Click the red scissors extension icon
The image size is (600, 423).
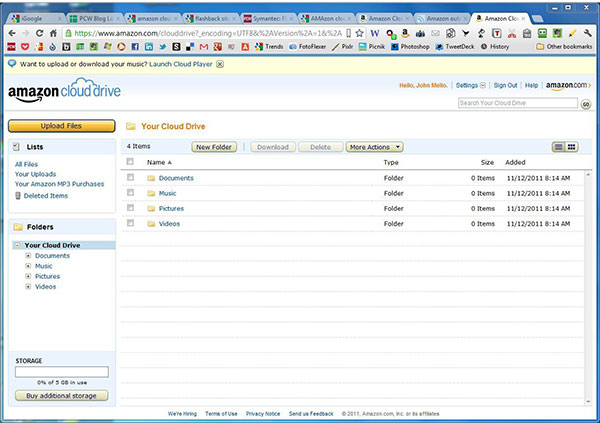(512, 33)
